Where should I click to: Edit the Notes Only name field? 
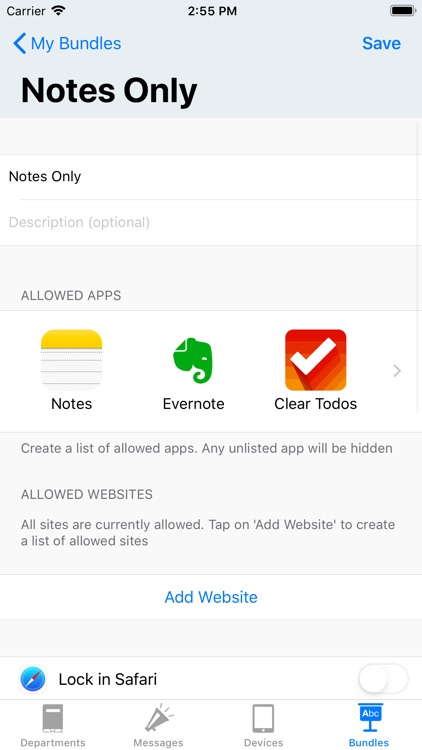click(x=211, y=177)
